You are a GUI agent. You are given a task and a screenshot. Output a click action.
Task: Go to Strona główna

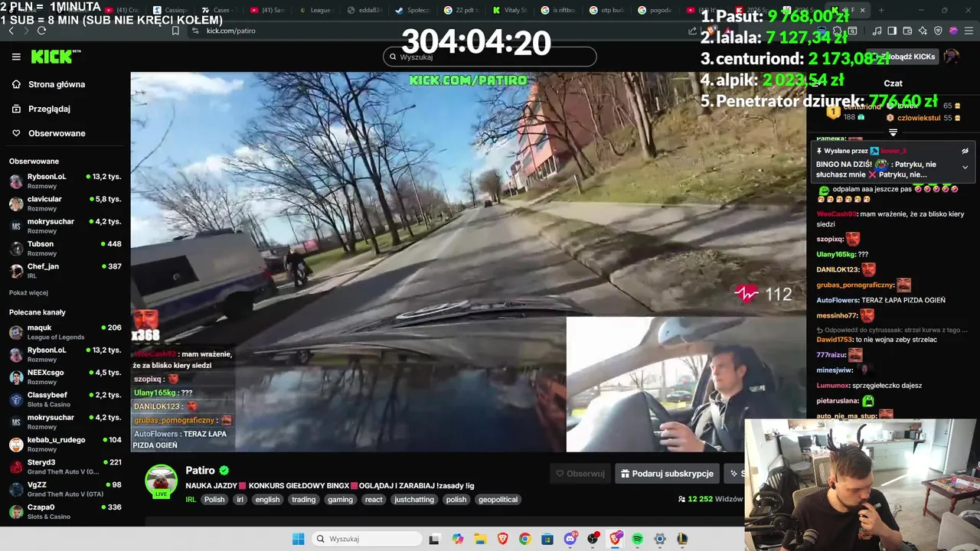point(57,84)
